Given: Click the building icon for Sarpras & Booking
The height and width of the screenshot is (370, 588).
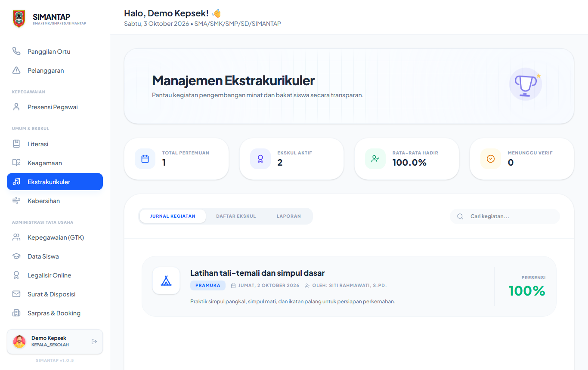Looking at the screenshot, I should [x=16, y=313].
